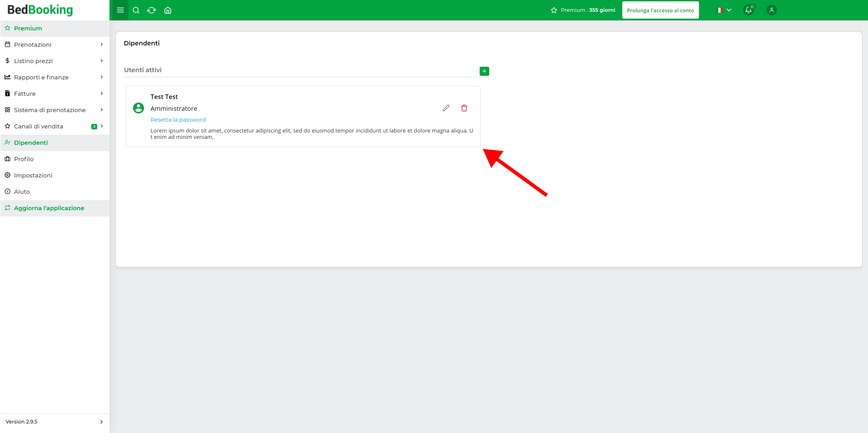
Task: Open Version 2.9.5 chevron
Action: [101, 422]
